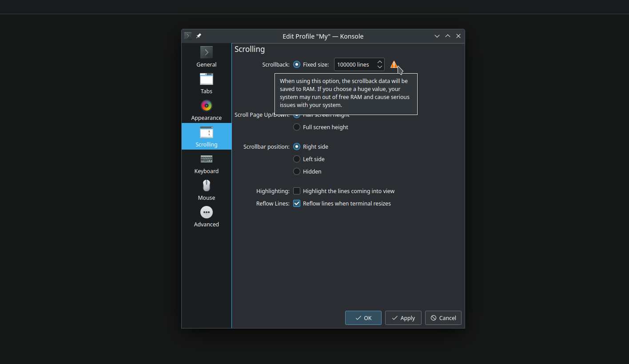Apply the profile changes

coord(403,318)
